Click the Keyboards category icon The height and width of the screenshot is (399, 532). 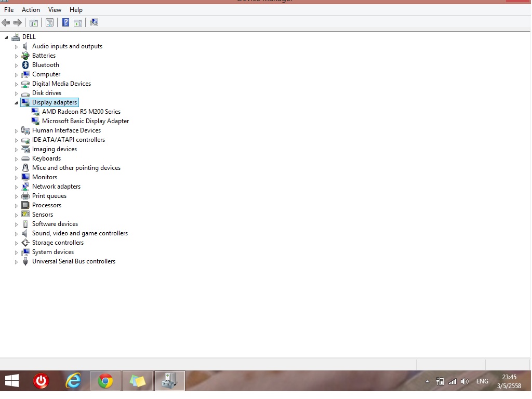click(x=25, y=159)
